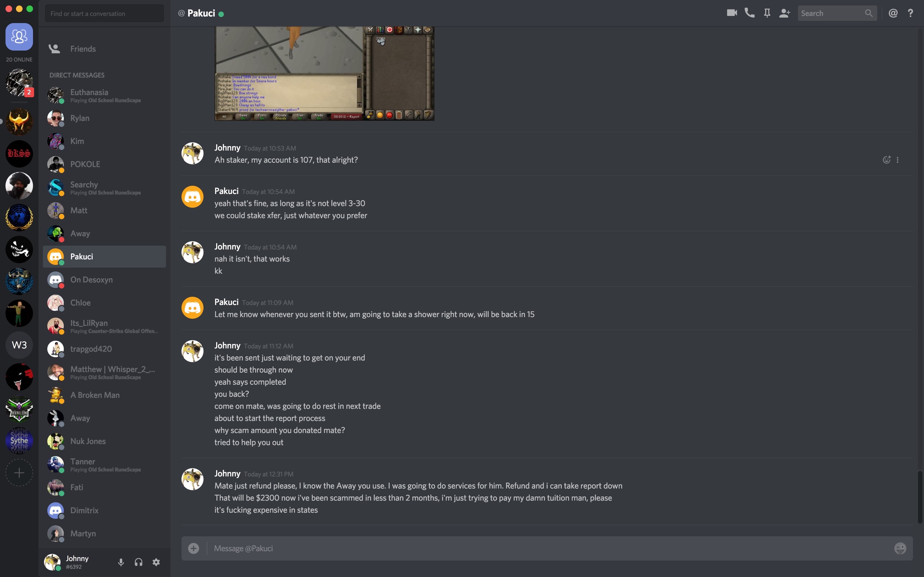Click the Find or start a conversation box
The image size is (924, 577).
(x=104, y=13)
